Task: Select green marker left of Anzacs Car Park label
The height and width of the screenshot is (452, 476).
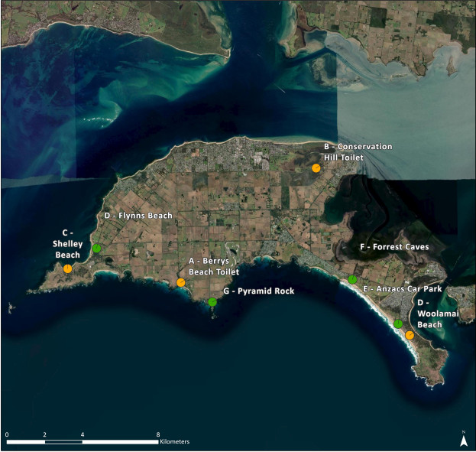Action: (352, 279)
